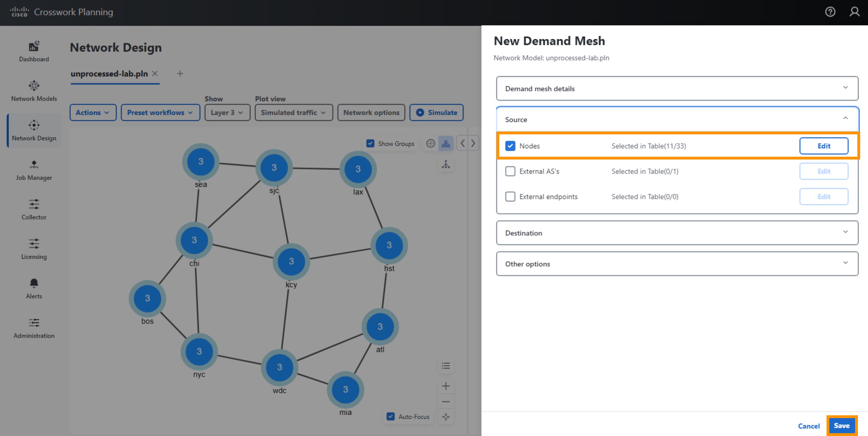This screenshot has width=868, height=436.
Task: Toggle the Nodes source checkbox
Action: 510,146
